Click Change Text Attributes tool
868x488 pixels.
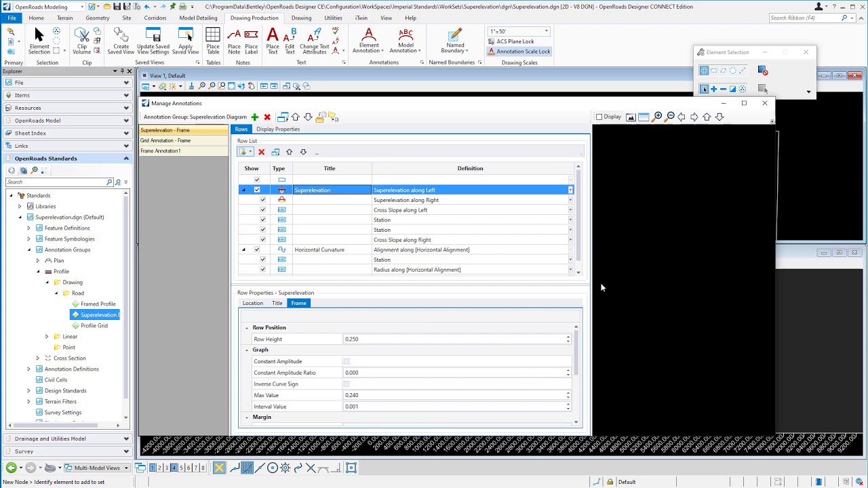pyautogui.click(x=314, y=41)
